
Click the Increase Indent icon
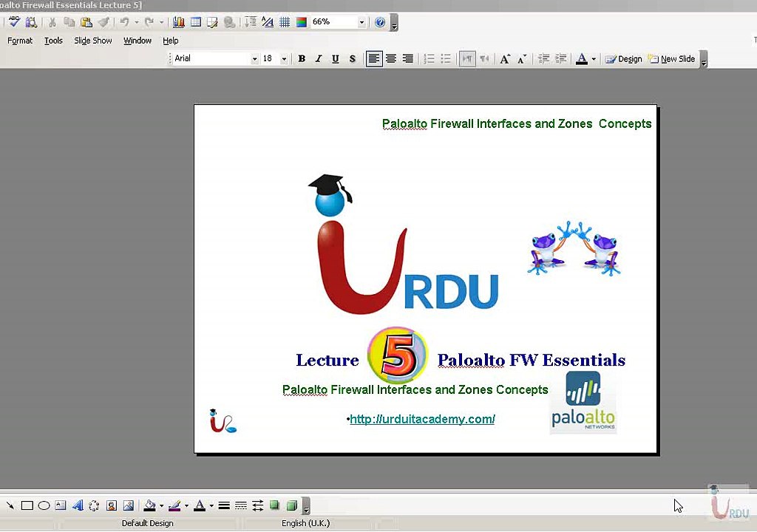tap(560, 59)
